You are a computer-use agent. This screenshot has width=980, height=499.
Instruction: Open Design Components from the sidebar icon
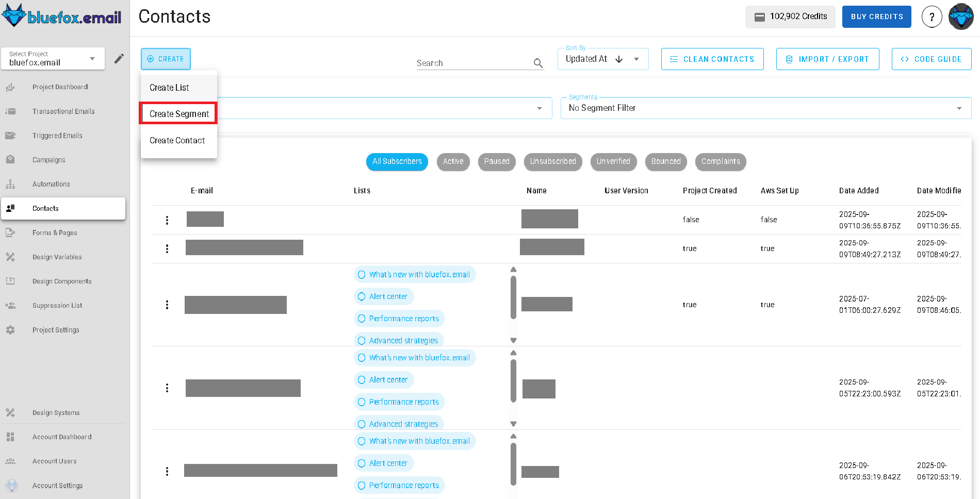point(10,281)
